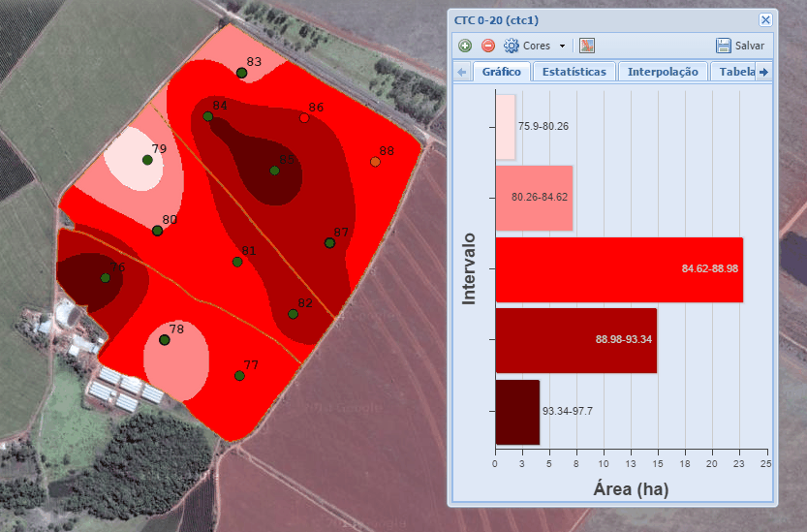Viewport: 807px width, 532px height.
Task: Click the 80.26-84.62 pink bar
Action: (x=534, y=198)
